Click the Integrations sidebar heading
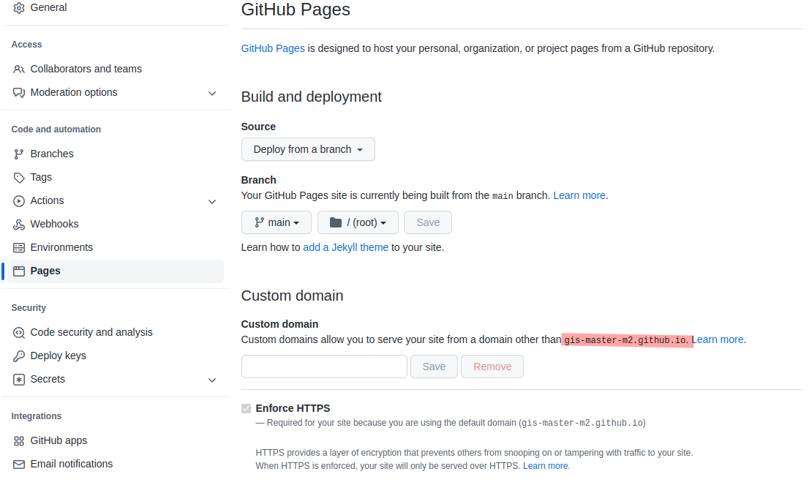The width and height of the screenshot is (812, 504). coord(37,416)
